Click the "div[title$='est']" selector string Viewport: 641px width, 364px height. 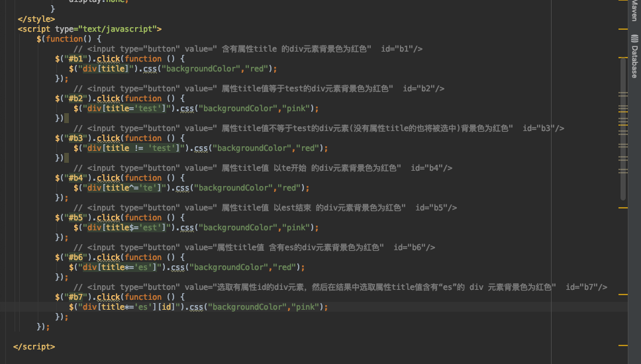(x=126, y=227)
